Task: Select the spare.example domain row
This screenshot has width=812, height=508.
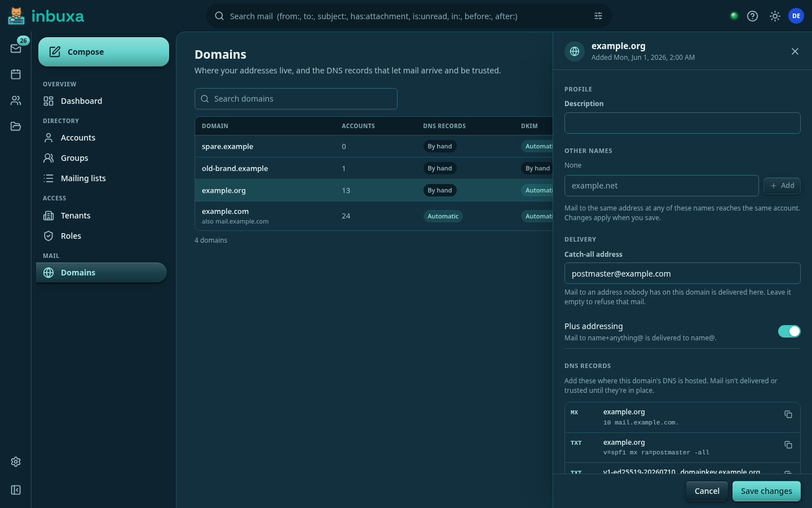Action: click(374, 146)
